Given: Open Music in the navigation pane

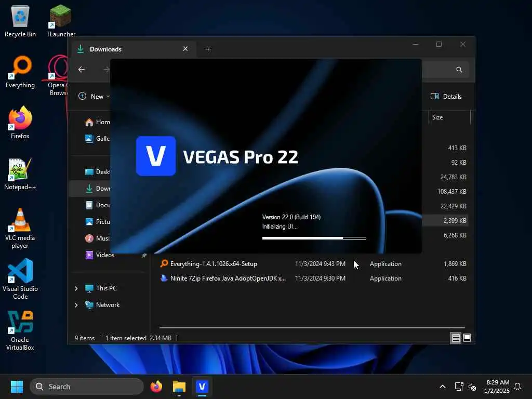Looking at the screenshot, I should pos(97,238).
